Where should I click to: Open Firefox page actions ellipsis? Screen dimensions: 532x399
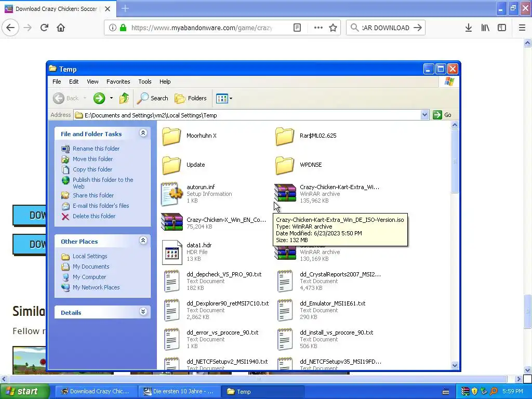pyautogui.click(x=318, y=28)
